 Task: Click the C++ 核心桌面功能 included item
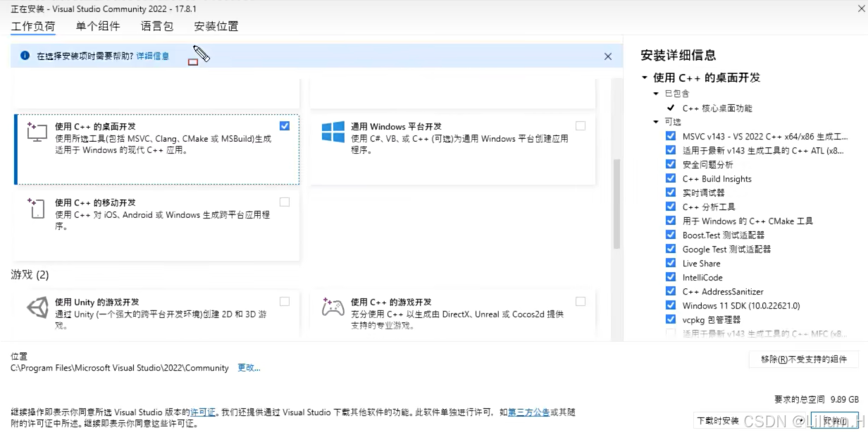click(x=717, y=108)
